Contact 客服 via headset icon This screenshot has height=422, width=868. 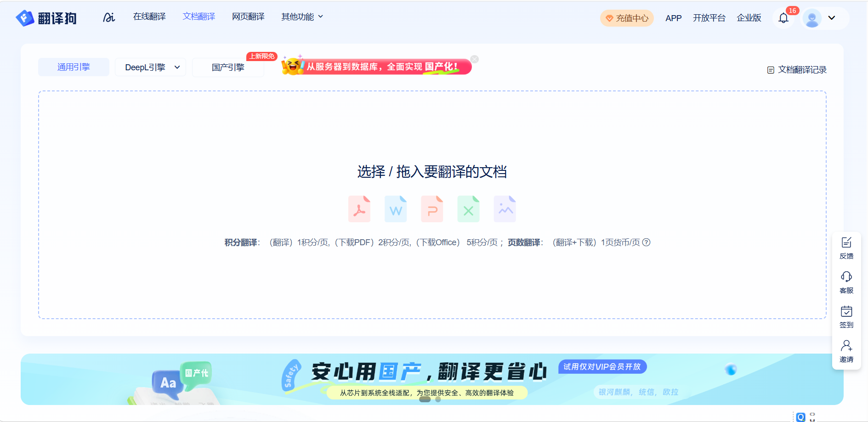pos(846,282)
